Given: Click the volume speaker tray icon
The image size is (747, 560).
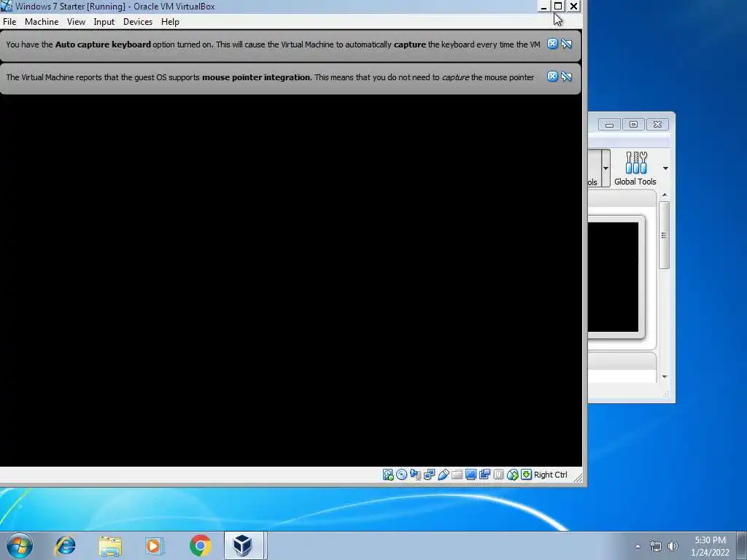Looking at the screenshot, I should tap(673, 546).
